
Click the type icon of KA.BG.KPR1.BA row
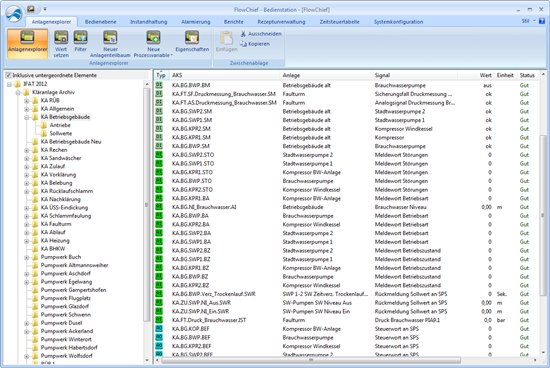tap(159, 198)
